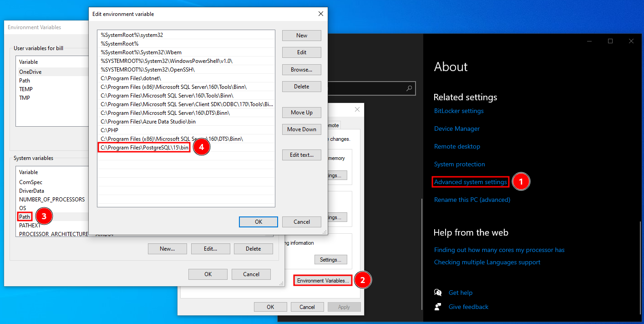The height and width of the screenshot is (324, 644).
Task: Open the Environment Variables... button
Action: coord(323,281)
